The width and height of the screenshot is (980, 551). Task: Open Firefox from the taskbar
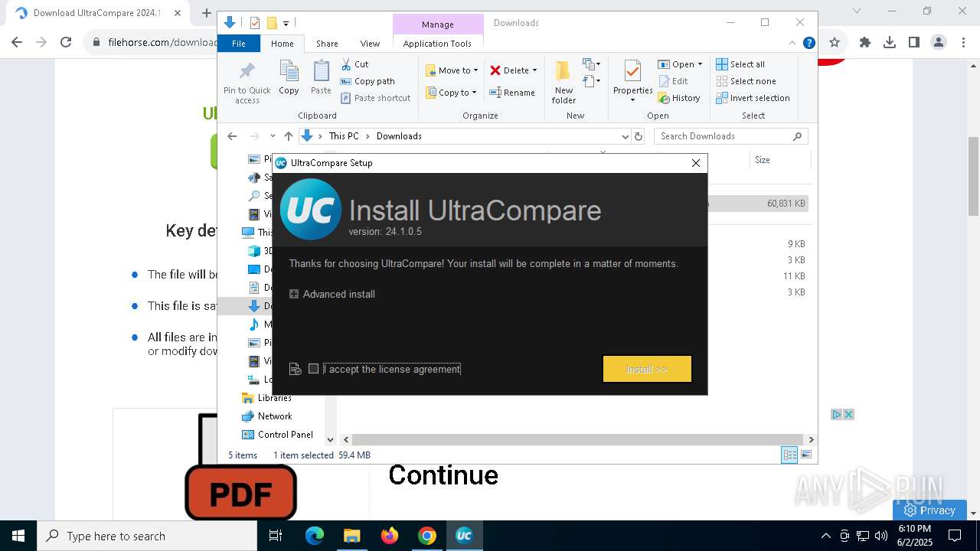click(x=390, y=536)
